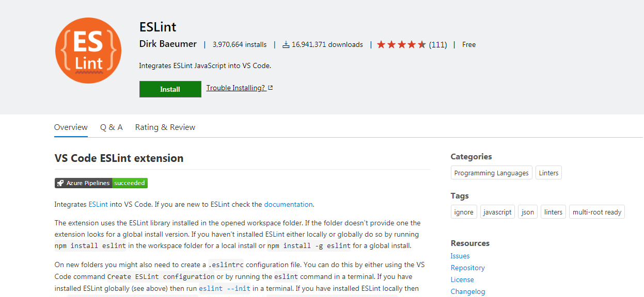Click the Azure Pipelines succeeded badge

pyautogui.click(x=101, y=183)
